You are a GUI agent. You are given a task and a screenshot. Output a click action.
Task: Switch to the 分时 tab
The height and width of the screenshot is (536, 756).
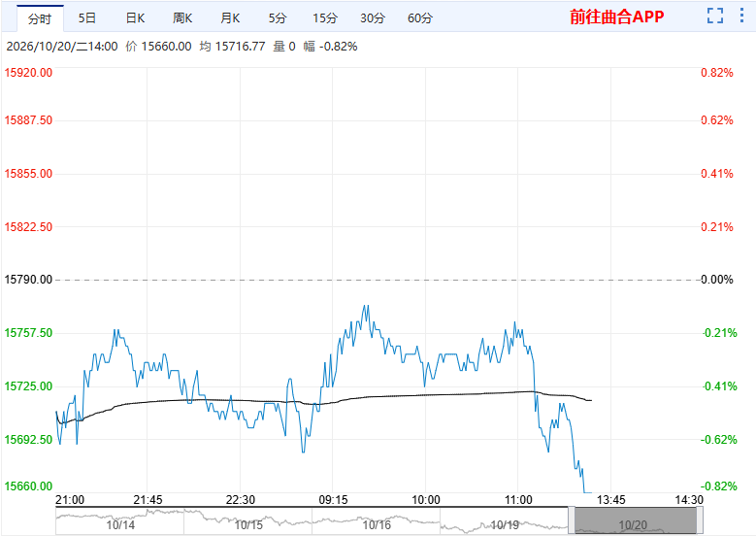point(40,18)
